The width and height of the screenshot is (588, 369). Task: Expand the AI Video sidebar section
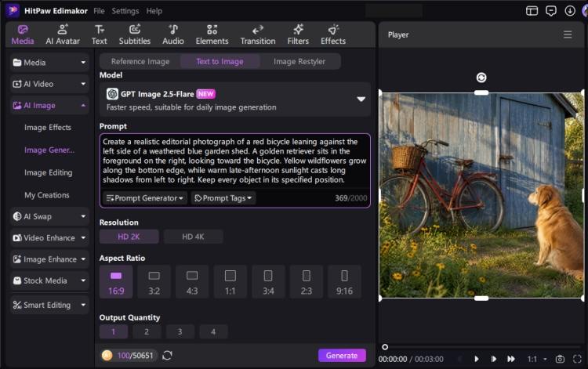49,84
